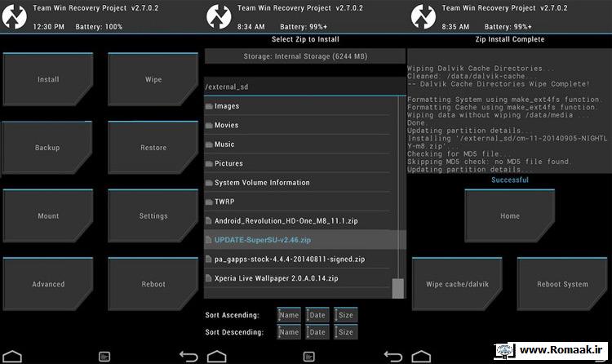
Task: Tap home nav icon on main menu screen
Action: [12, 357]
